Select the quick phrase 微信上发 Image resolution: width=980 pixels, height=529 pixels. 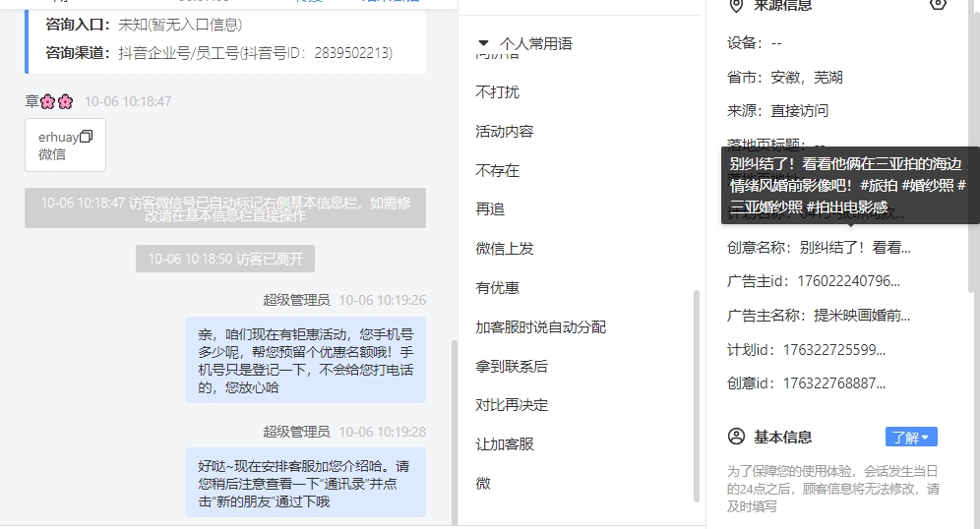point(505,249)
